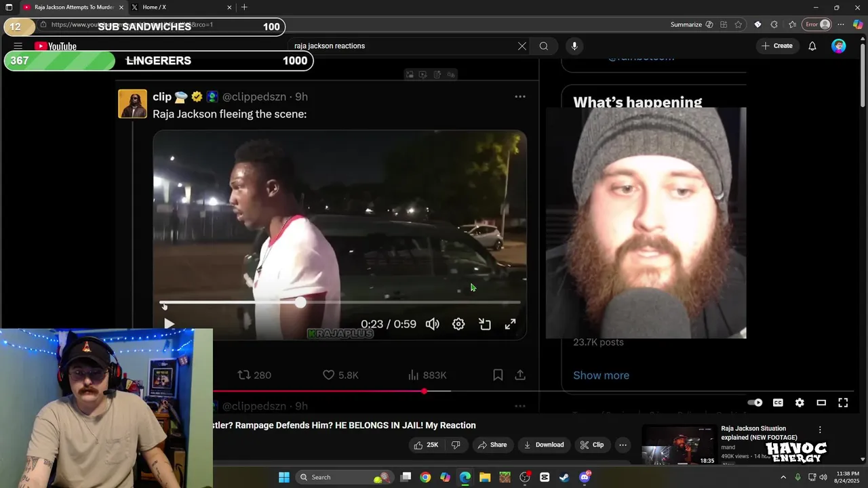Open suggested video's three-dot options
The image size is (868, 488).
tap(820, 430)
